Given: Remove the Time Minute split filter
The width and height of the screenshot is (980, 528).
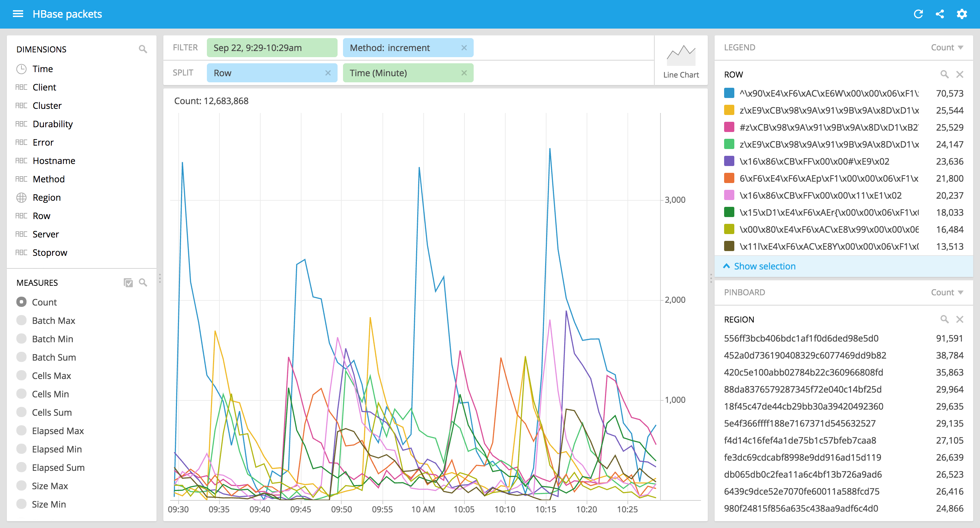Looking at the screenshot, I should 464,73.
